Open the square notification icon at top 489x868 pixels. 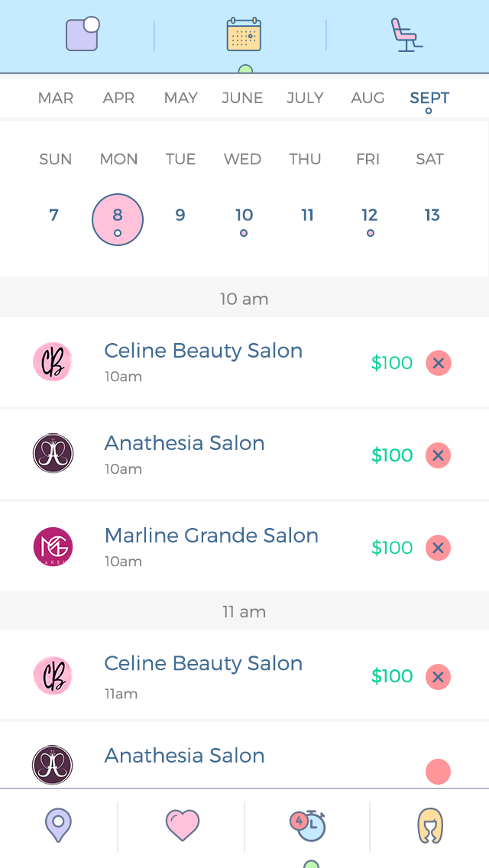pos(83,34)
